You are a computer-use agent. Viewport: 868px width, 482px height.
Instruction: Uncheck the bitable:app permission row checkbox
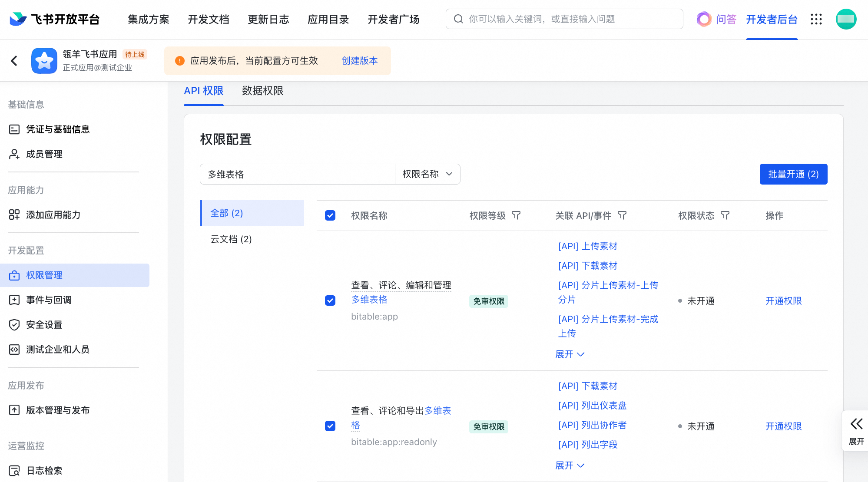pos(330,300)
